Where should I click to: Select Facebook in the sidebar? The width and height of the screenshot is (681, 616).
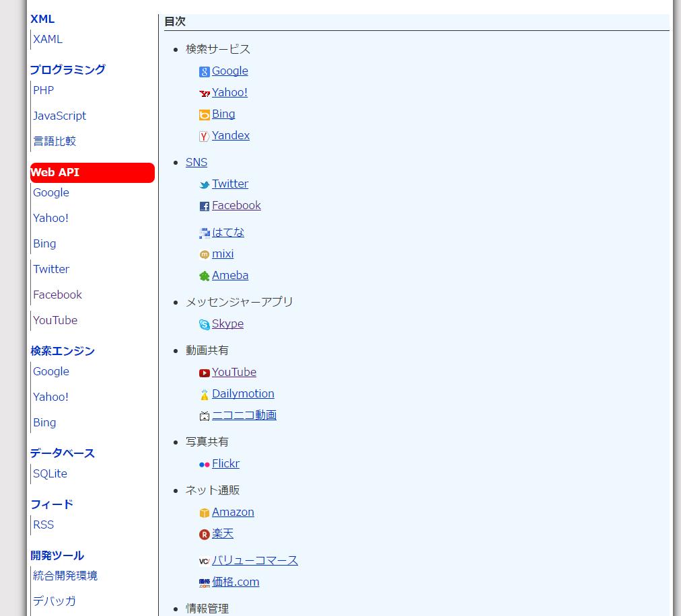[57, 295]
